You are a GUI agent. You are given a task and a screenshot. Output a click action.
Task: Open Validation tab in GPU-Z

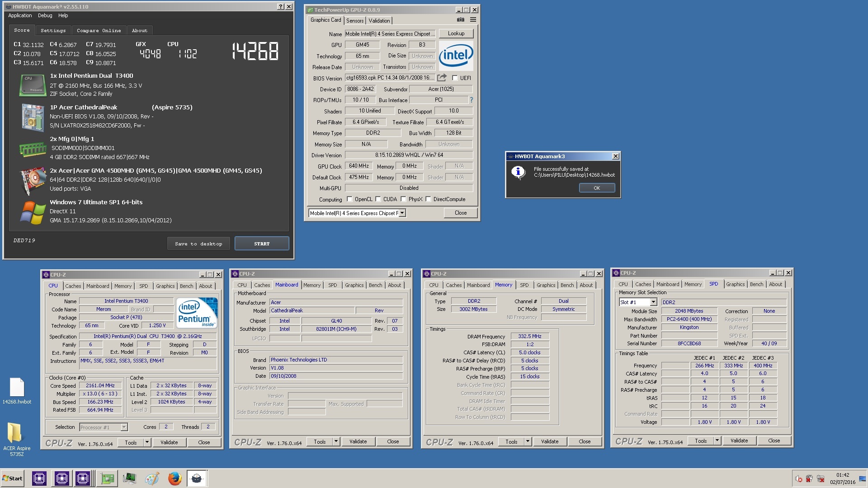379,20
